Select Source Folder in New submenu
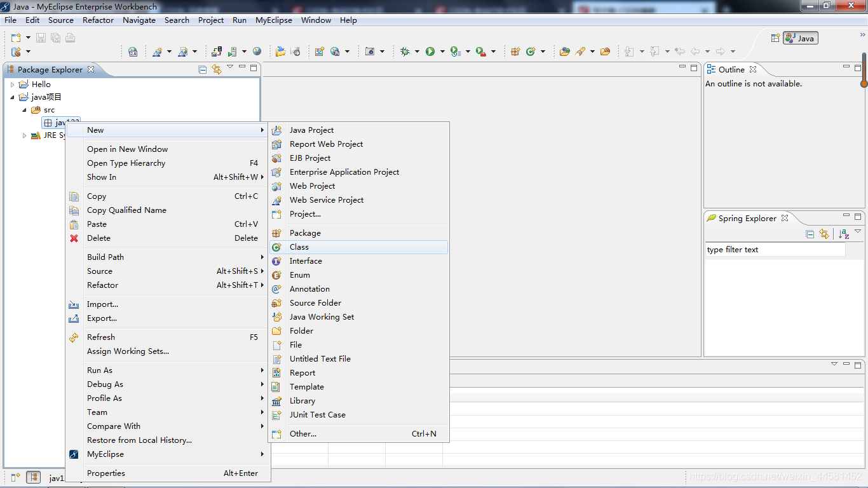The image size is (868, 488). (x=359, y=303)
